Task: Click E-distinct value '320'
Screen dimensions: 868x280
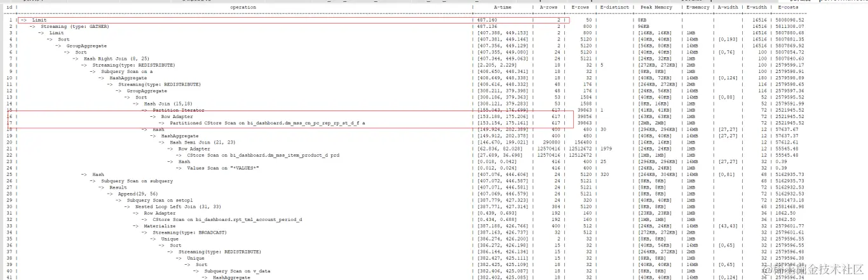Action: (x=605, y=174)
